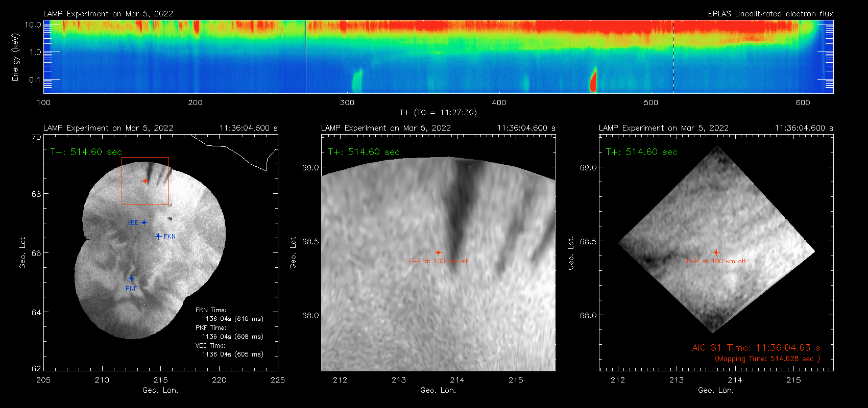868x408 pixels.
Task: Click the green low-energy blob near T+305
Action: tap(356, 81)
